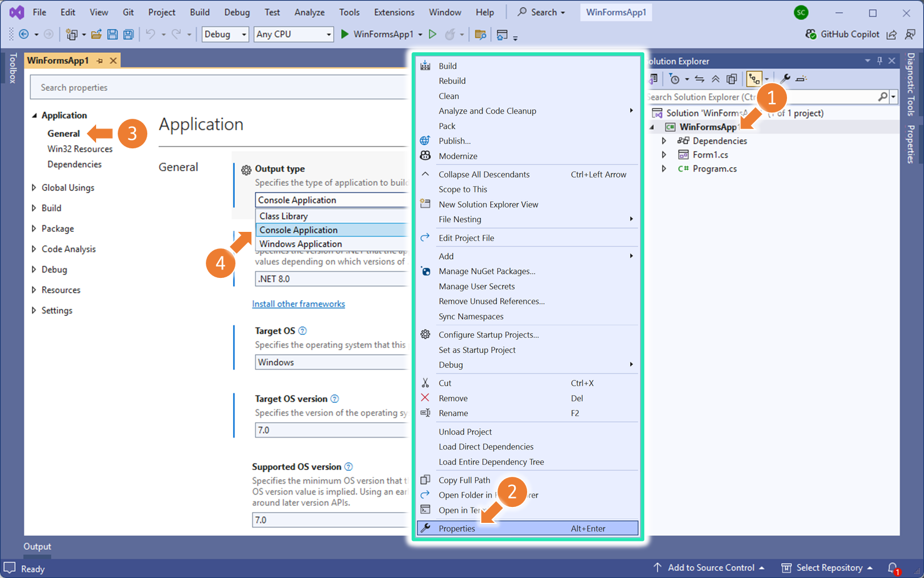
Task: Open the Target OS Windows dropdown
Action: click(x=331, y=362)
